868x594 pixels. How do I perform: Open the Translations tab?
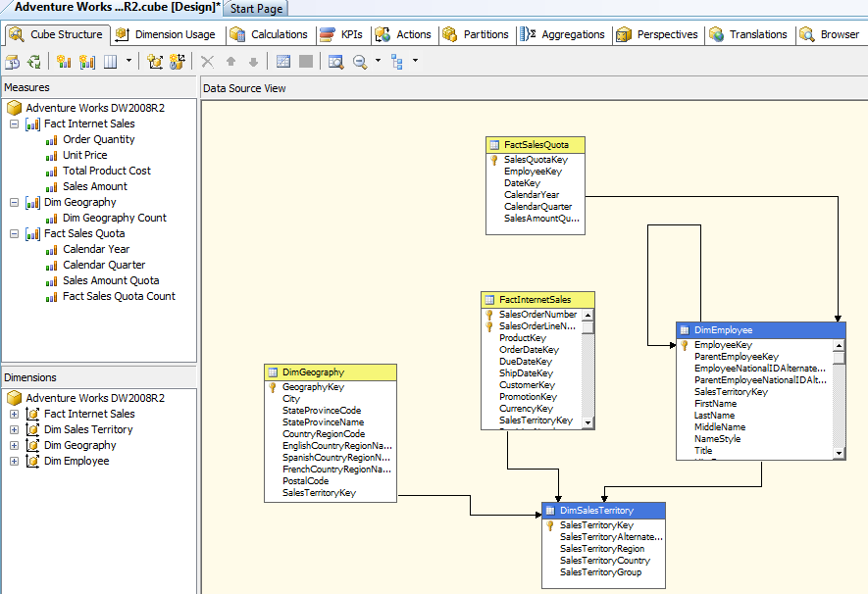point(748,34)
